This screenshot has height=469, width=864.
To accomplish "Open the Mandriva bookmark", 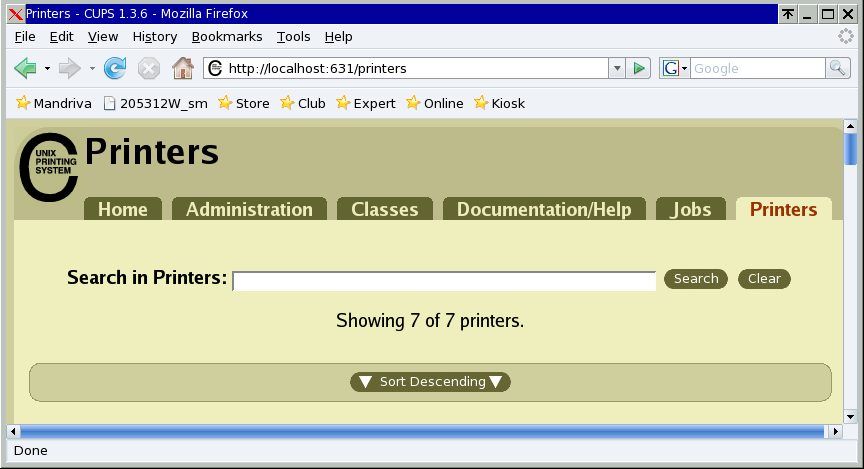I will (53, 103).
